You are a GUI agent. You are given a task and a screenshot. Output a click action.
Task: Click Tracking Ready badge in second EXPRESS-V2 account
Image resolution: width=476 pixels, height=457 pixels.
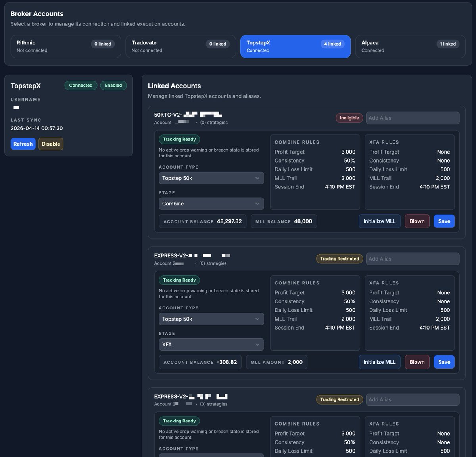coord(179,421)
